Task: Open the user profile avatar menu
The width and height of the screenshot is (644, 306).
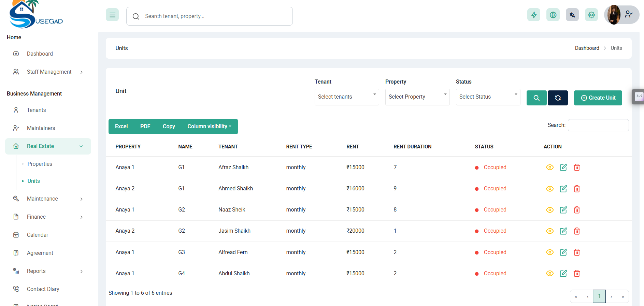Action: (621, 15)
